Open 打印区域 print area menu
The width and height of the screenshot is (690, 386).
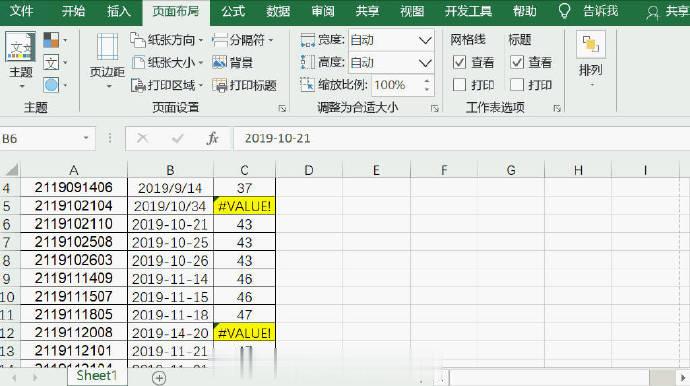pos(167,85)
